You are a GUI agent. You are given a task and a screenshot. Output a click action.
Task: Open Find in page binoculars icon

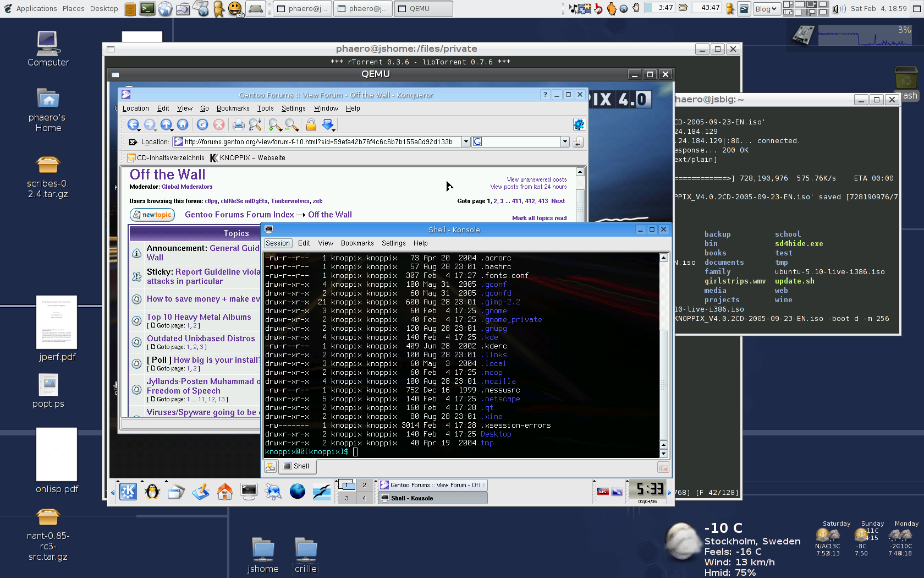point(255,124)
